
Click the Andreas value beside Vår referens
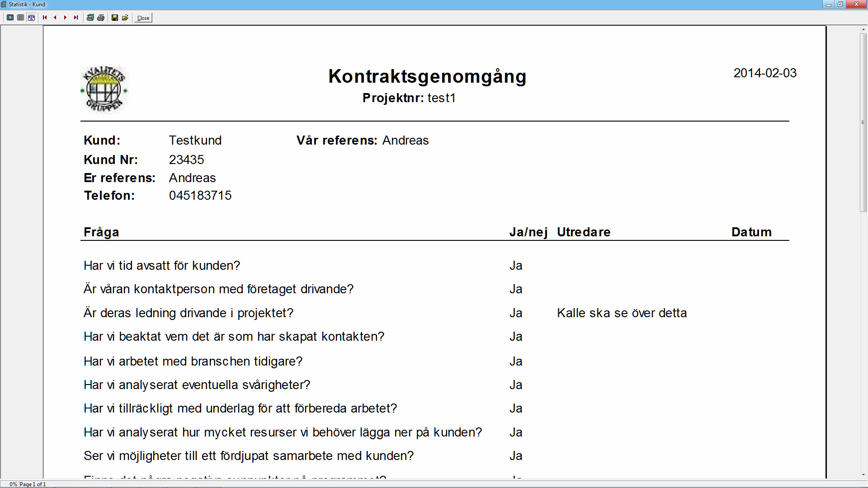(x=406, y=140)
